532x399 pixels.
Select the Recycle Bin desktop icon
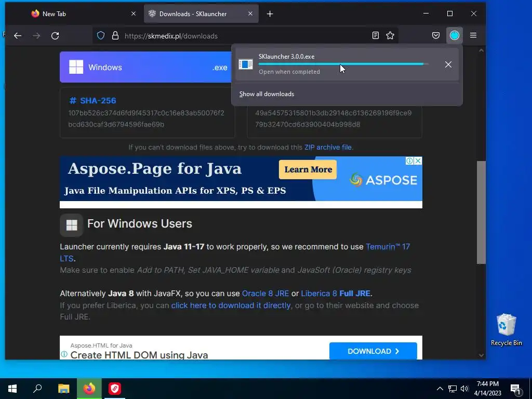point(506,330)
